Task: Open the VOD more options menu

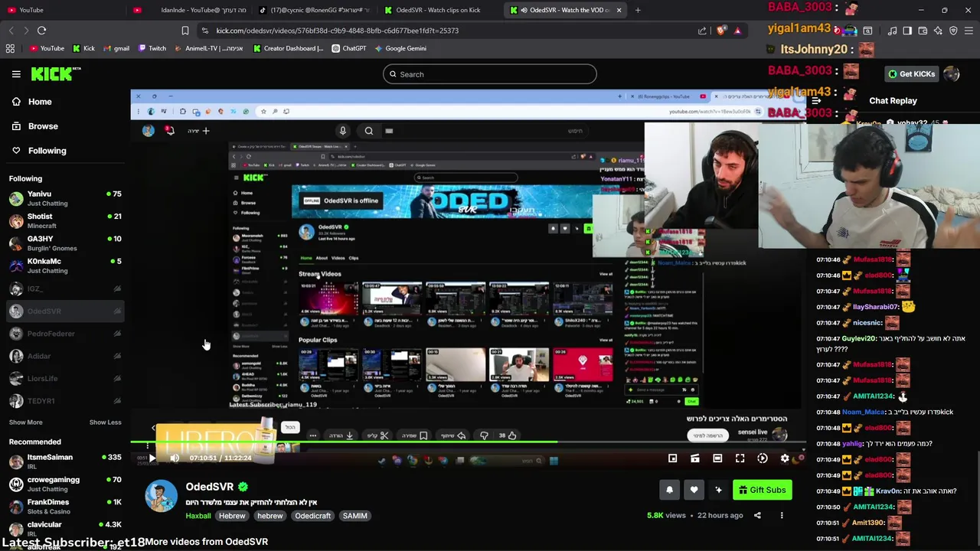Action: tap(782, 516)
